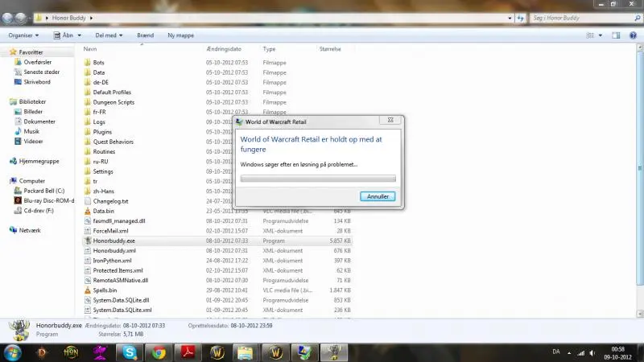
Task: Expand address bar history dropdown
Action: point(510,18)
